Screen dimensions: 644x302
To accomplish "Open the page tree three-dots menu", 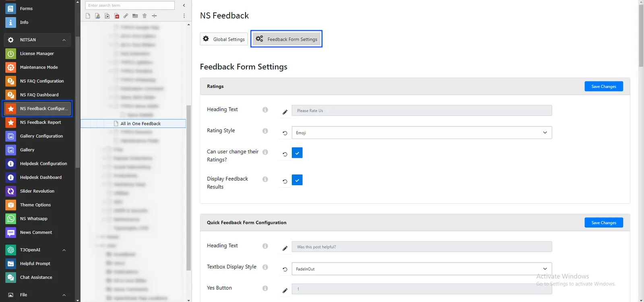I will (x=184, y=16).
